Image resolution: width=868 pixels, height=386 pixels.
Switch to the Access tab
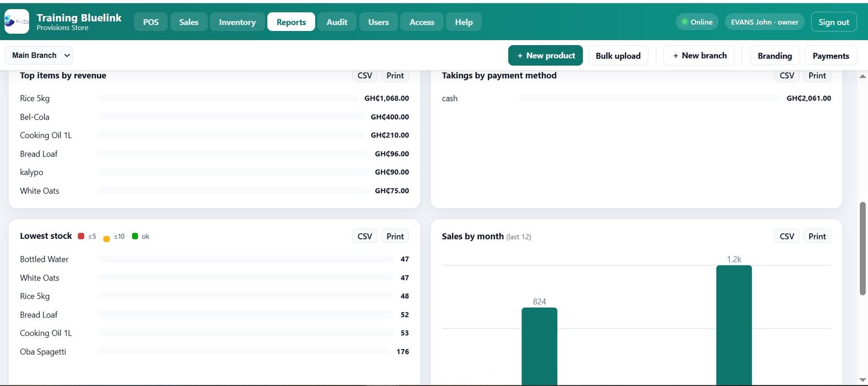click(422, 22)
